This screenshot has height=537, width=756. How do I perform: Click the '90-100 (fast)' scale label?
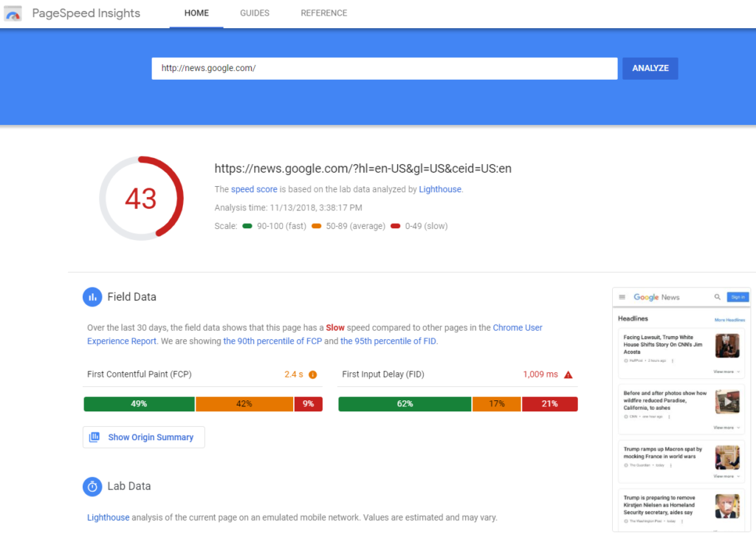pos(281,226)
